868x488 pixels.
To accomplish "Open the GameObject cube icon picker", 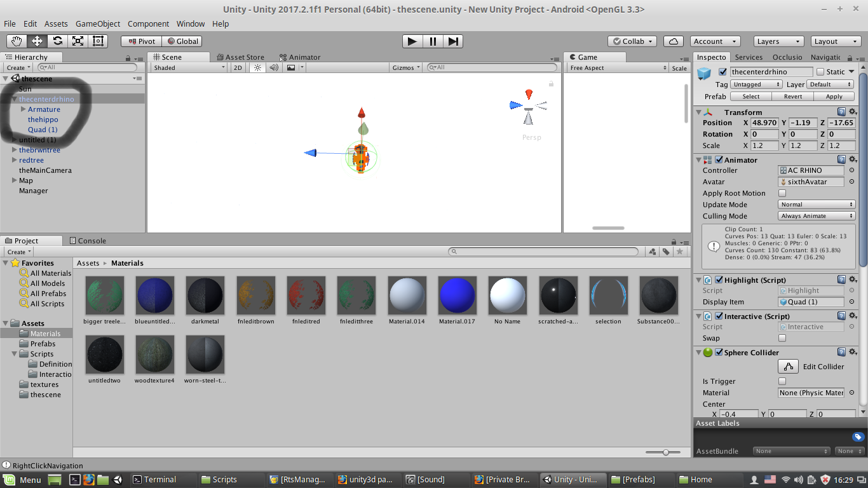I will coord(704,74).
